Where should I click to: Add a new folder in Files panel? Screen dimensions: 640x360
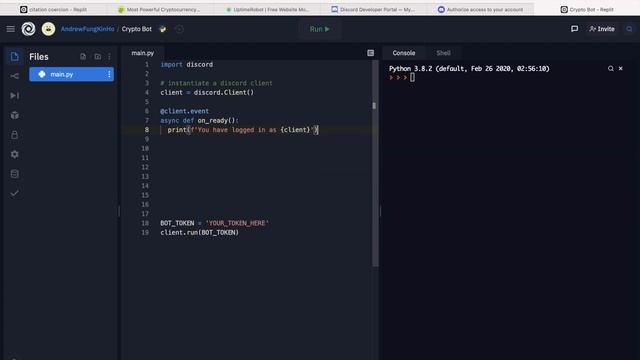pyautogui.click(x=98, y=56)
